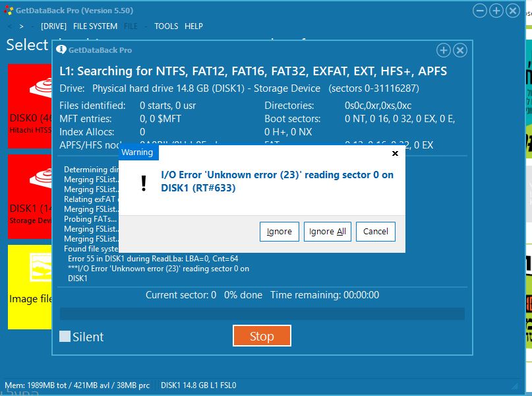Click 'Current sector: 0' text
532x396 pixels.
click(x=181, y=295)
